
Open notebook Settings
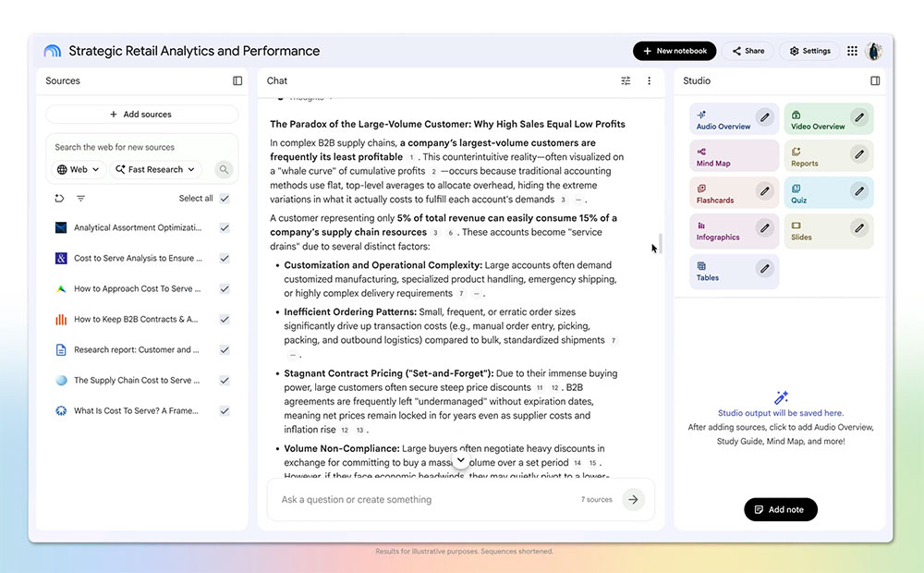pos(810,51)
